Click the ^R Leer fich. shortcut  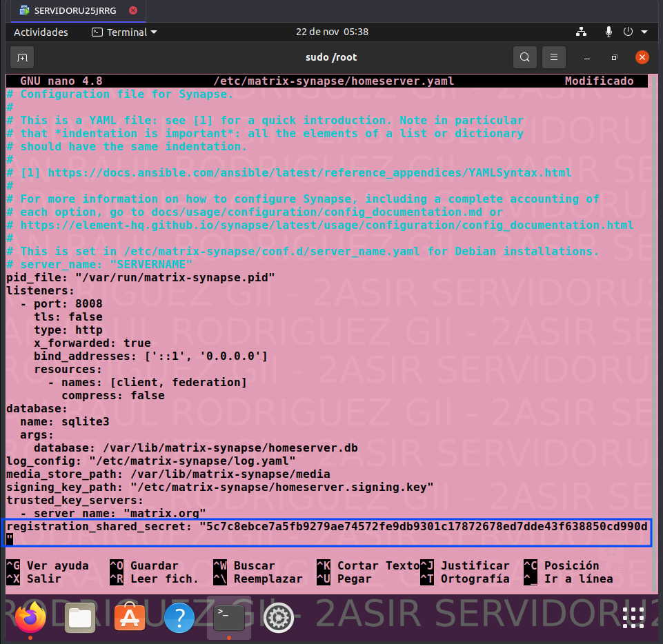point(155,579)
